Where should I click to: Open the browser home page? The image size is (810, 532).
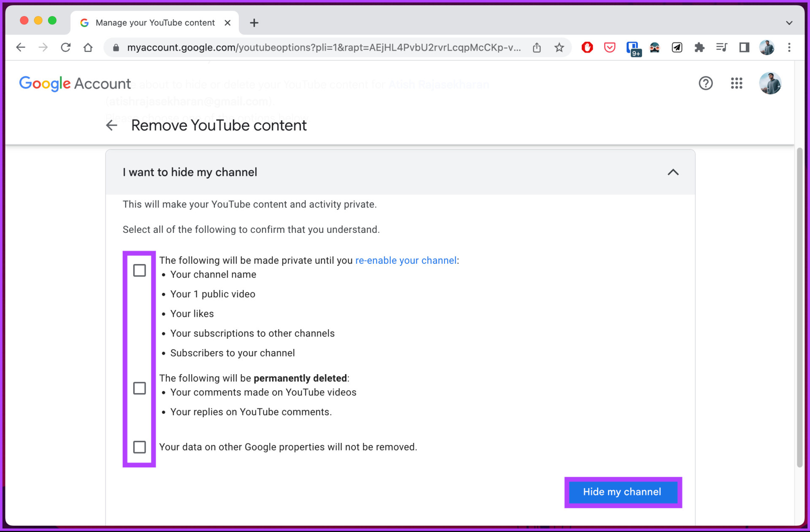pos(88,47)
